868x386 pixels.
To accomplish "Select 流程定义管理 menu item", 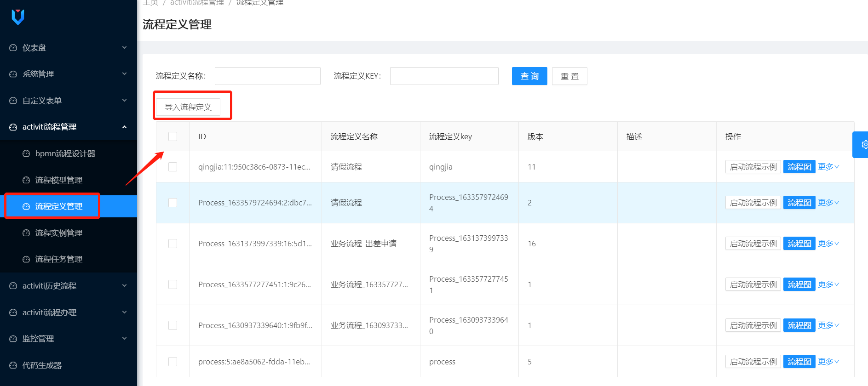I will [69, 206].
